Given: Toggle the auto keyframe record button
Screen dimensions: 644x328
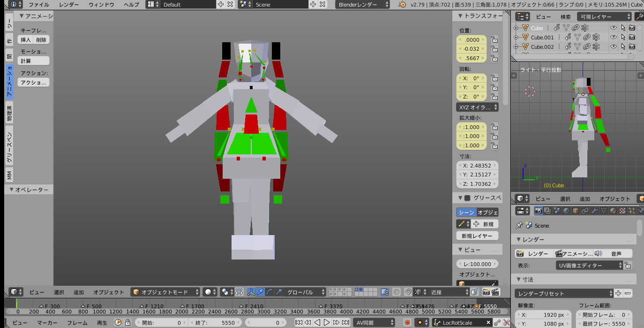Looking at the screenshot, I should (407, 322).
